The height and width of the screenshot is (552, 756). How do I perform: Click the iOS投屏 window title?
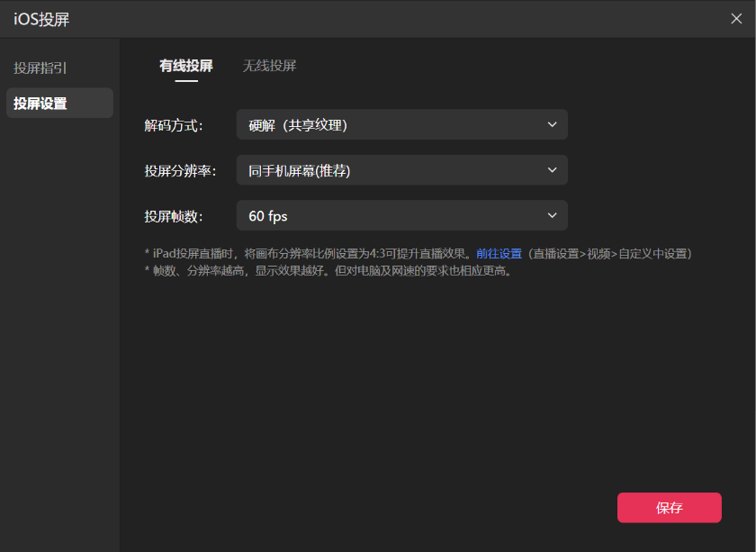click(41, 19)
